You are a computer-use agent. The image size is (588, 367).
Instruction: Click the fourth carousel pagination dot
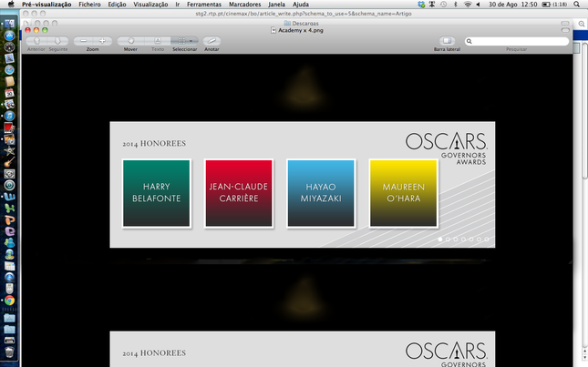[x=463, y=239]
